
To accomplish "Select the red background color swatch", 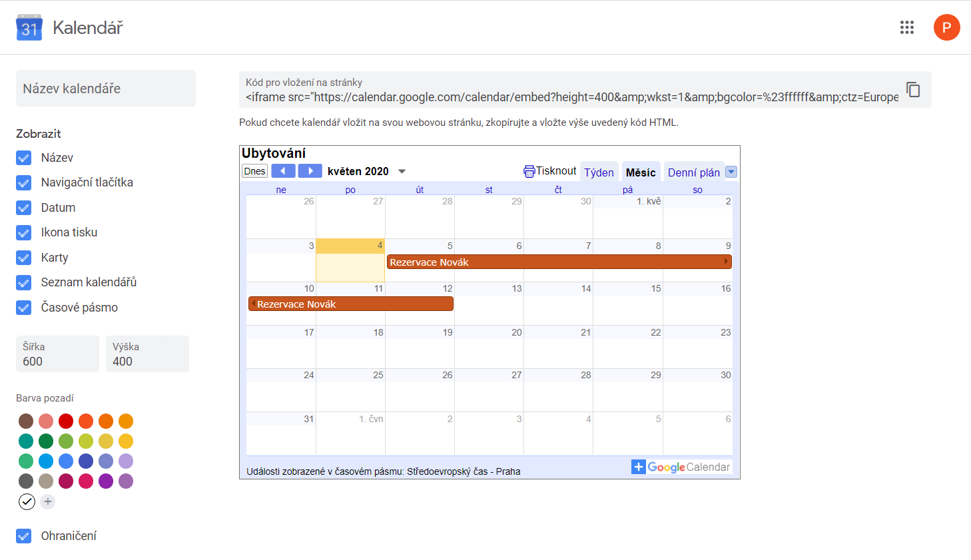I will point(66,421).
